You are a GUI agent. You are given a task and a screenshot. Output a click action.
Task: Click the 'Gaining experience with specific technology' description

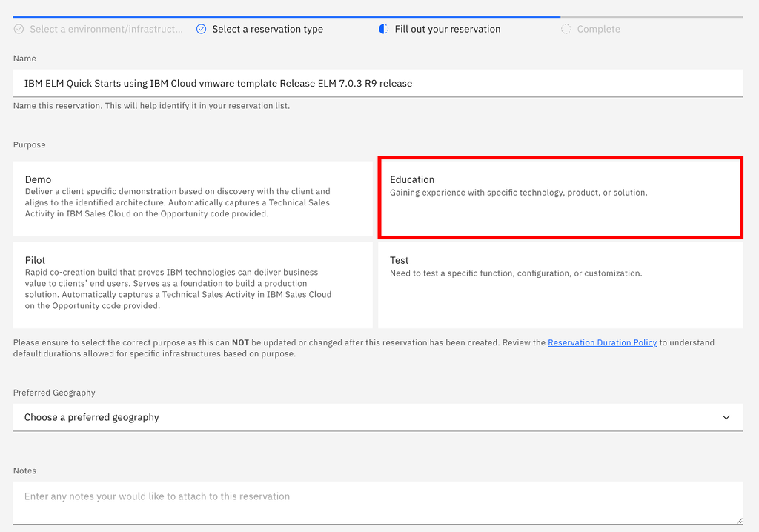coord(518,192)
